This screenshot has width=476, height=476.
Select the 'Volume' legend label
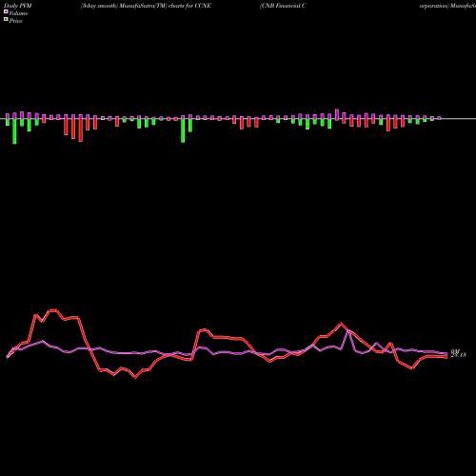pos(18,13)
